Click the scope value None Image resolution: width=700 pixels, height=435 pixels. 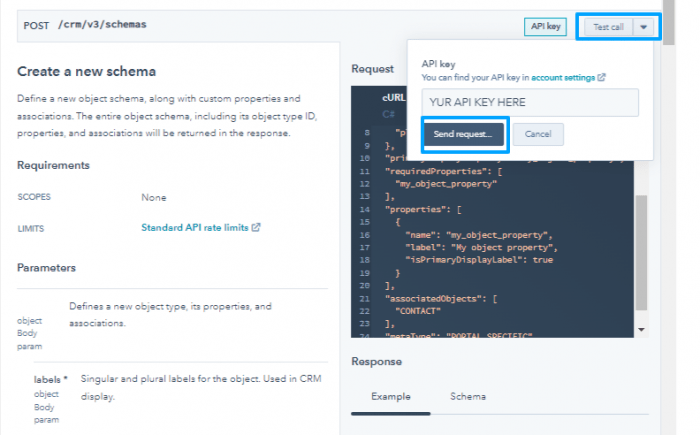[154, 197]
